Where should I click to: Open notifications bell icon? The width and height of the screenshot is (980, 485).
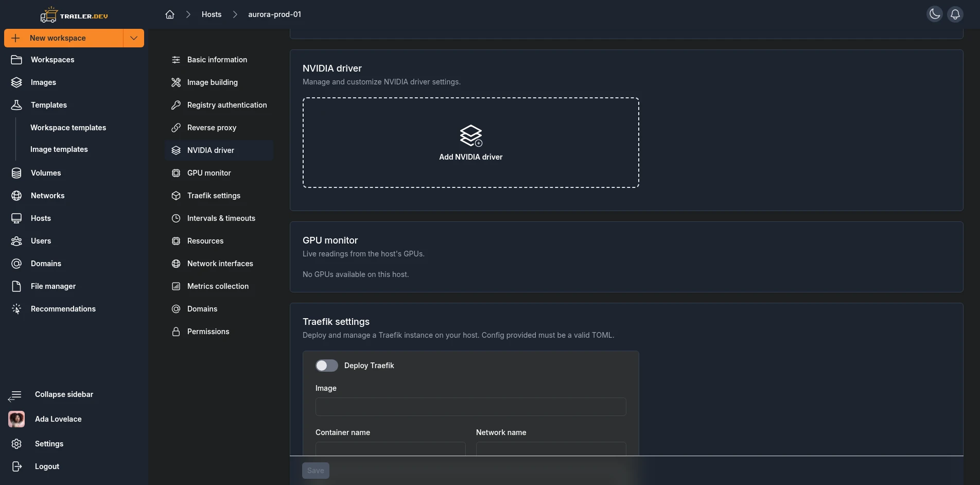click(x=955, y=14)
